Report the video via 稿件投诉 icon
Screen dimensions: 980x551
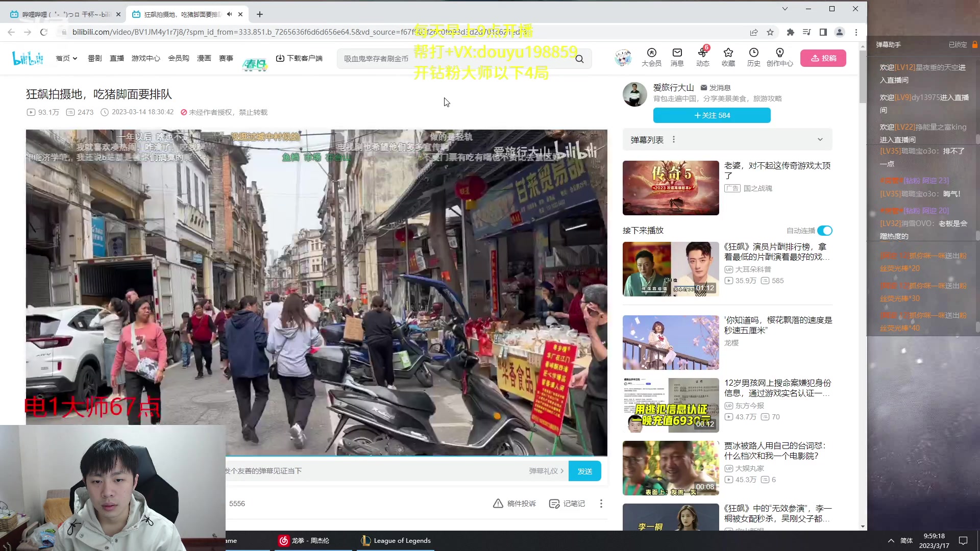[514, 503]
